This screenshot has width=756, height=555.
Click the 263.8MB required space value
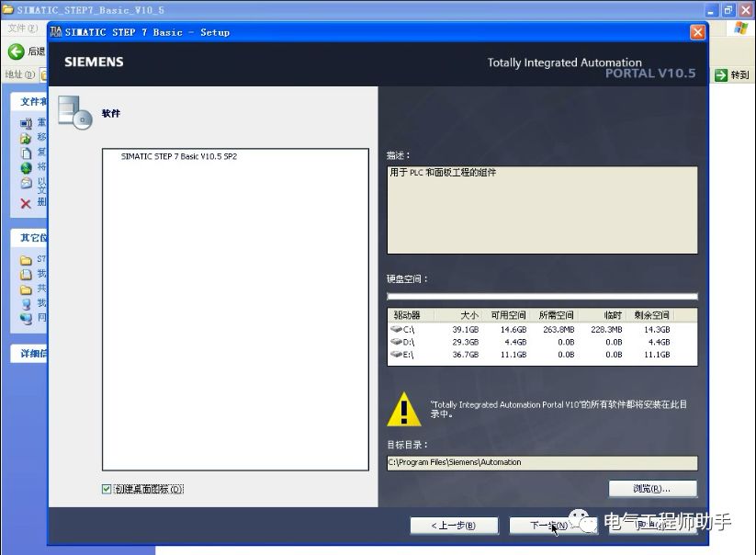coord(559,329)
